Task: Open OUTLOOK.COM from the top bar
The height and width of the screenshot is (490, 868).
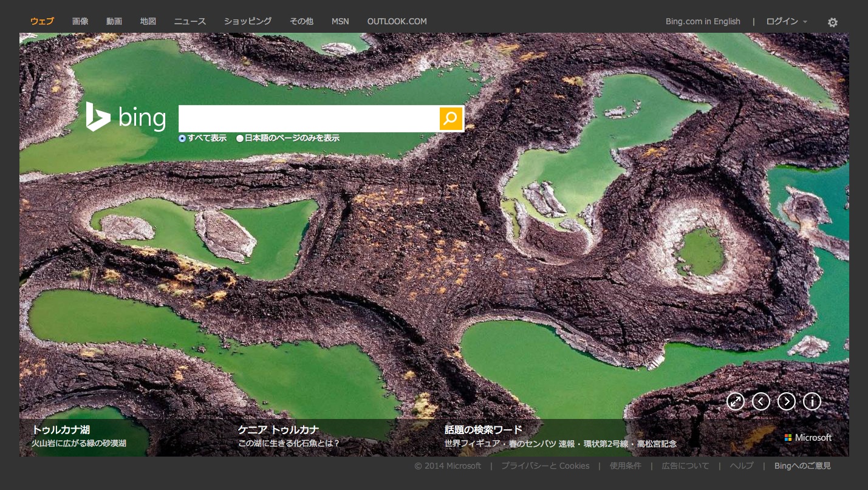Action: click(x=397, y=21)
